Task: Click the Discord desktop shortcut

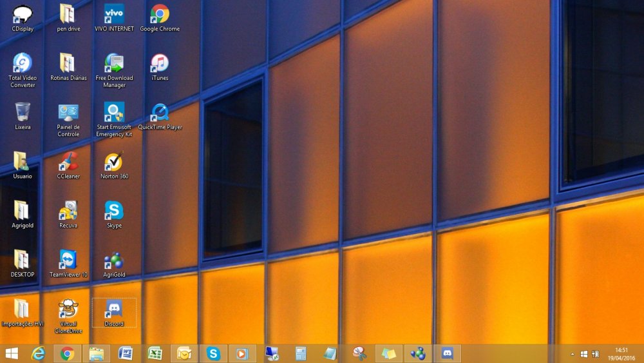Action: pos(114,309)
